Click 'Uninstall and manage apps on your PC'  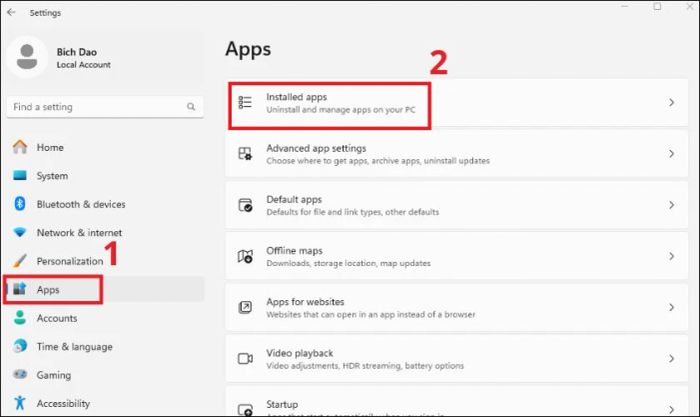[341, 110]
